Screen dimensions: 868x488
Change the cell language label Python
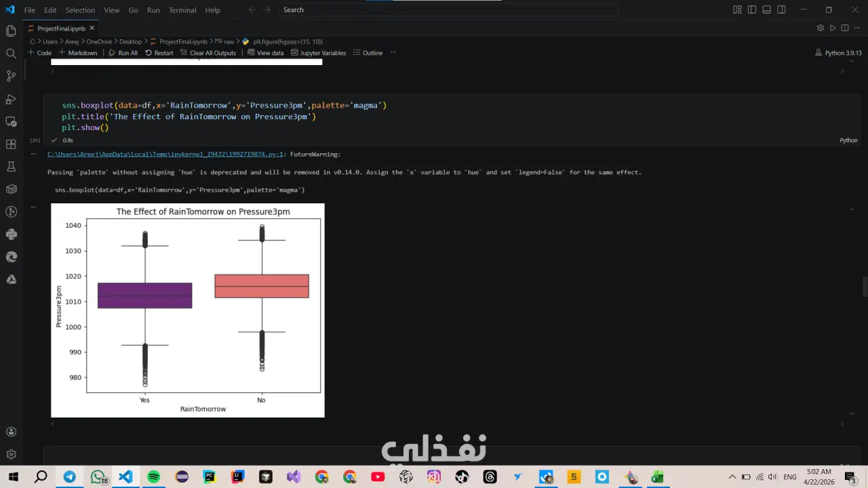point(848,140)
